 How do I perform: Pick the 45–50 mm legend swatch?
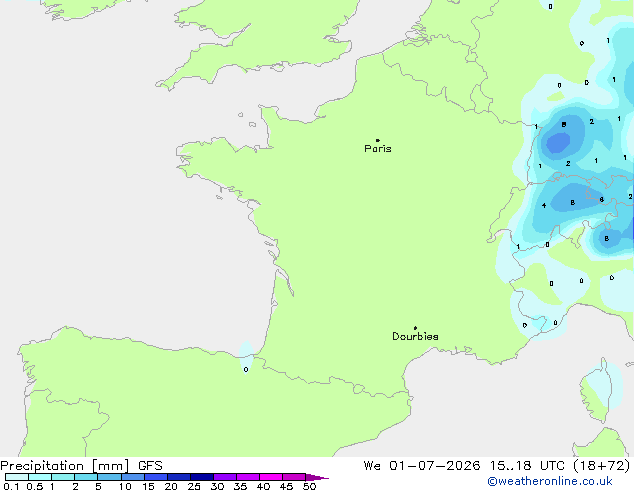[x=294, y=477]
